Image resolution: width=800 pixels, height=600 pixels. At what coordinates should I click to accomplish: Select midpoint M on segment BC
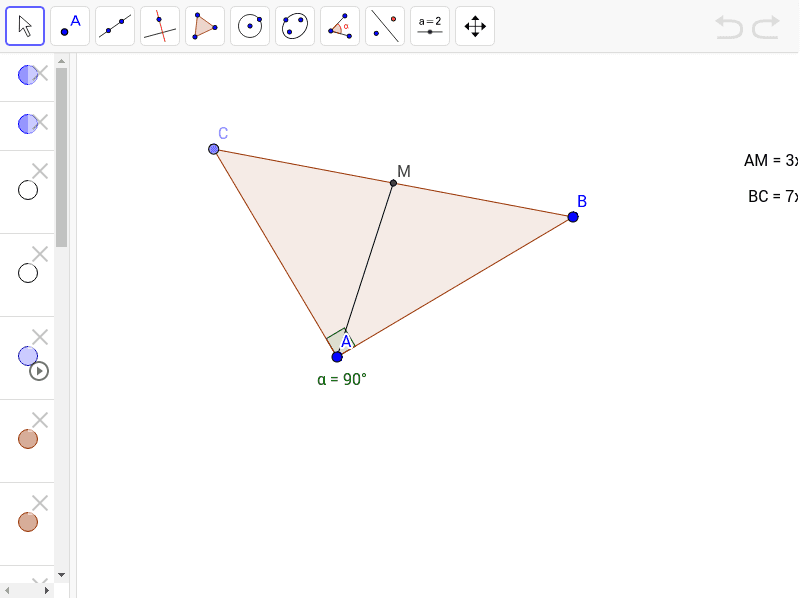pyautogui.click(x=393, y=183)
